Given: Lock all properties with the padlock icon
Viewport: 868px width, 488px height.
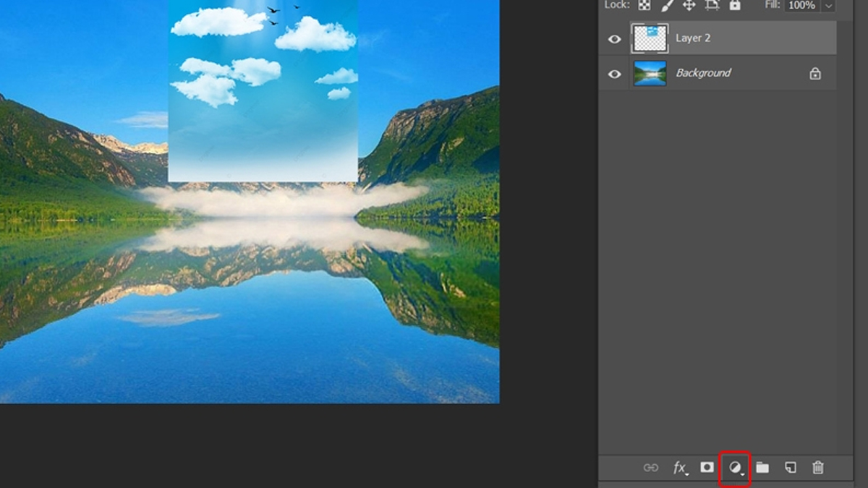Looking at the screenshot, I should pyautogui.click(x=735, y=6).
